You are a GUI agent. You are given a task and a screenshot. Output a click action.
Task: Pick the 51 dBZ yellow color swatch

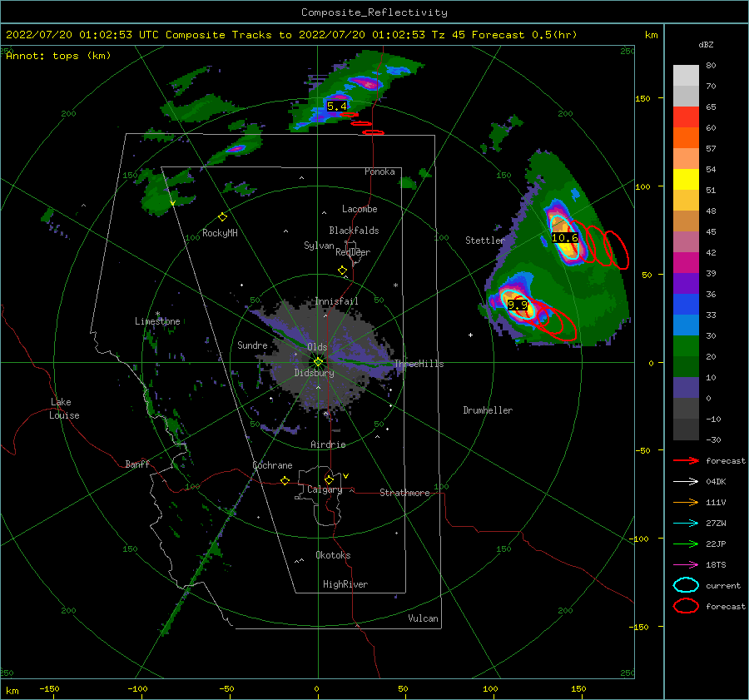[686, 179]
